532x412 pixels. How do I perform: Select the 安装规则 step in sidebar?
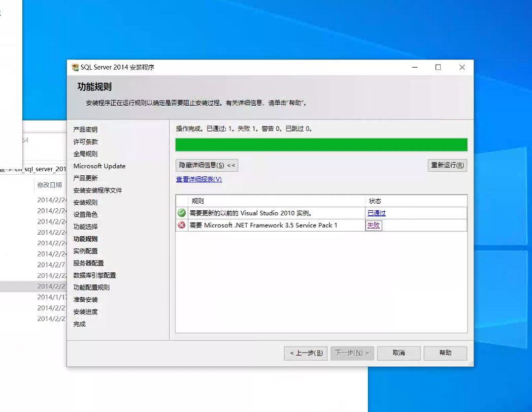85,202
